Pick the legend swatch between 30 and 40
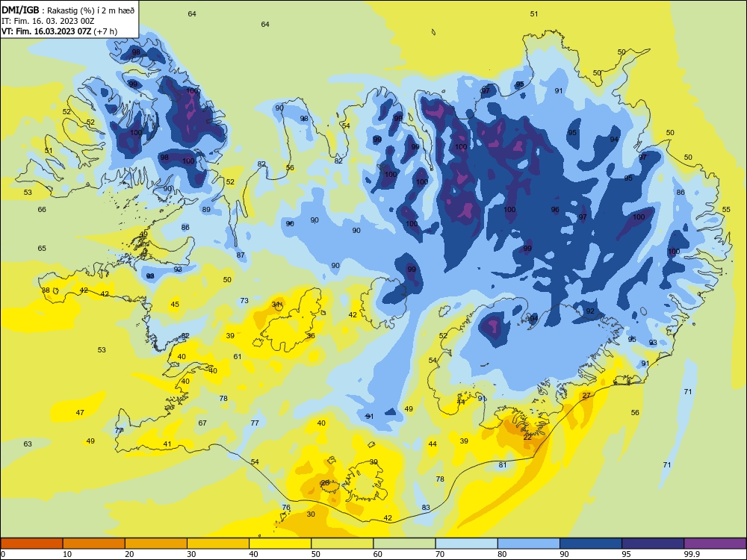 [218, 544]
